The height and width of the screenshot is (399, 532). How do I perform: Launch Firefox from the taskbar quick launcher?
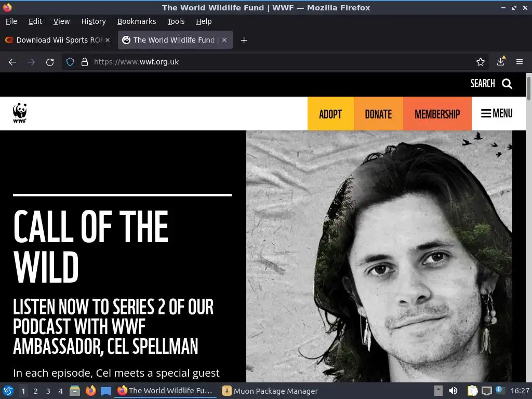click(x=90, y=391)
